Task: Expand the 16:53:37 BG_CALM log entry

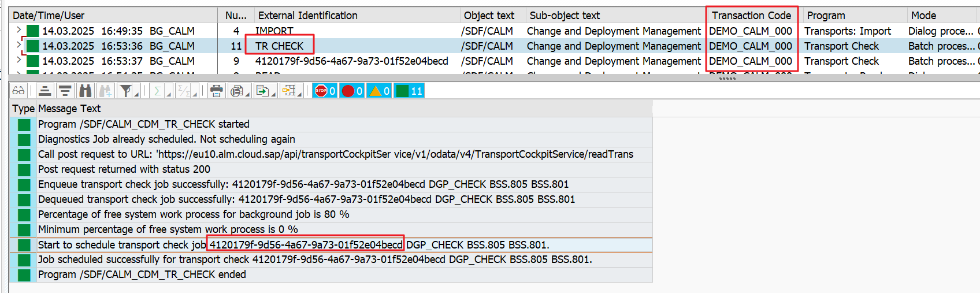Action: tap(18, 60)
